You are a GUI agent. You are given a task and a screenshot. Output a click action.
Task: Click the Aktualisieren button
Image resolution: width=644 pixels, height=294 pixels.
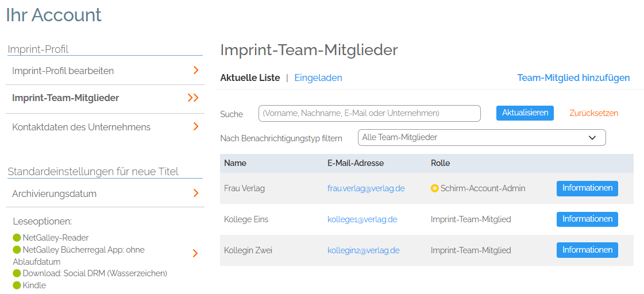tap(525, 113)
